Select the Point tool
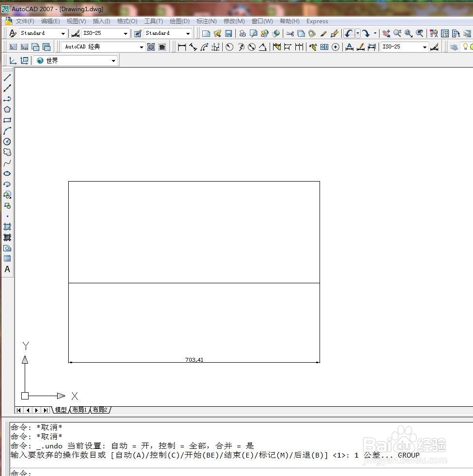This screenshot has width=473, height=476. (x=7, y=216)
